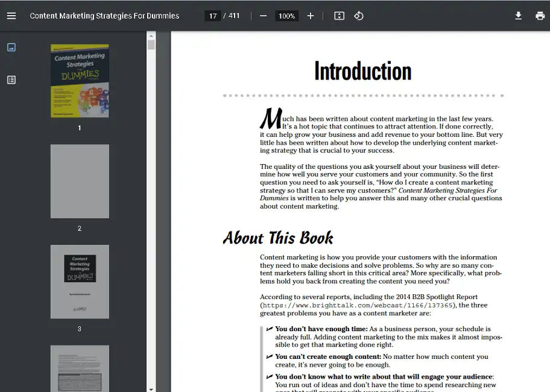Open the page 1 cover thumbnail
The image size is (550, 392).
coord(80,81)
